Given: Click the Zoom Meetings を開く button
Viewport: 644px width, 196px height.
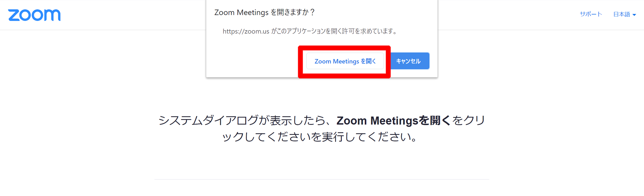Looking at the screenshot, I should coord(345,61).
